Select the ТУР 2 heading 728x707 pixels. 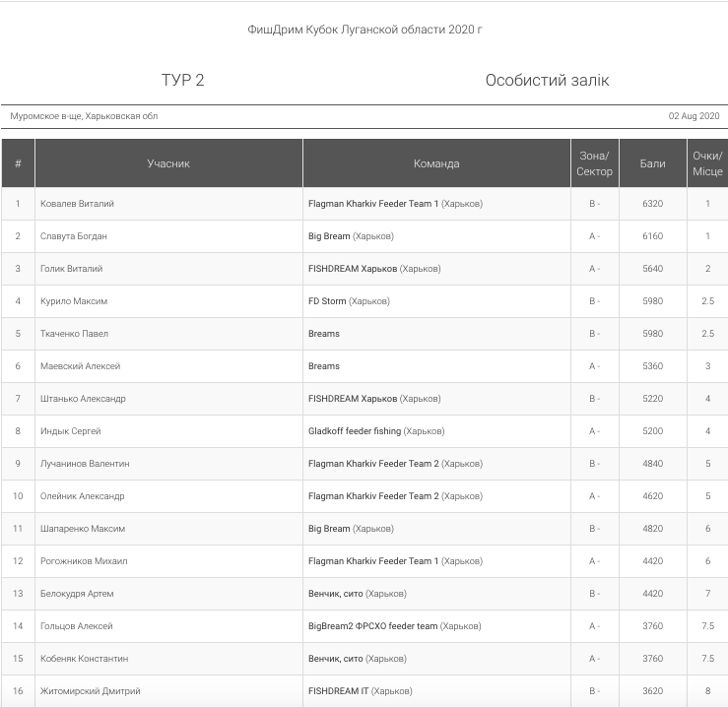pyautogui.click(x=182, y=80)
